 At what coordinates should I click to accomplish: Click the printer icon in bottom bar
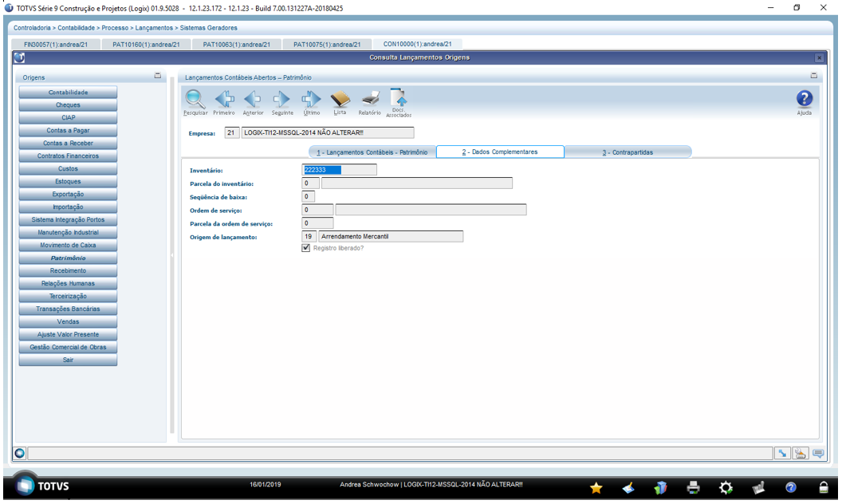[x=693, y=487]
